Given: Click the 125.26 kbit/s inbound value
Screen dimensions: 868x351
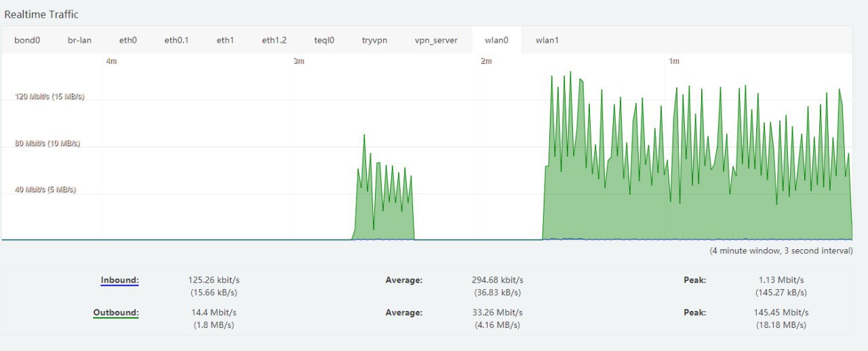Looking at the screenshot, I should point(212,280).
